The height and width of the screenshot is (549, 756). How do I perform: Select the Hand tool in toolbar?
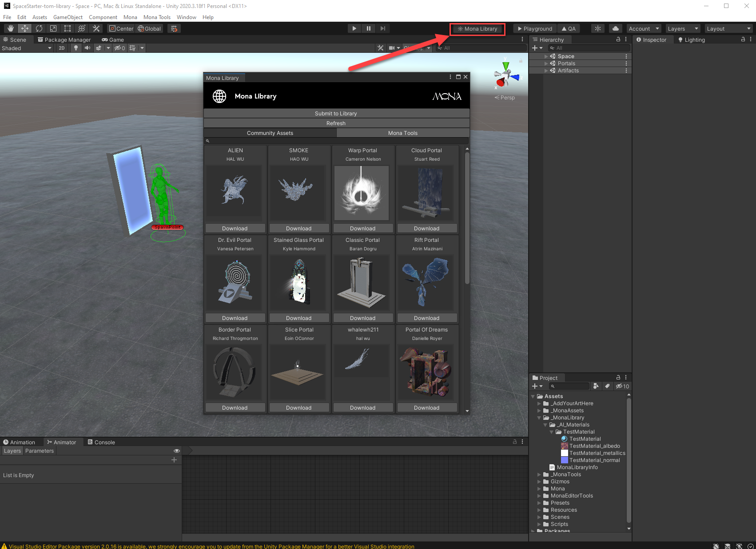point(11,28)
